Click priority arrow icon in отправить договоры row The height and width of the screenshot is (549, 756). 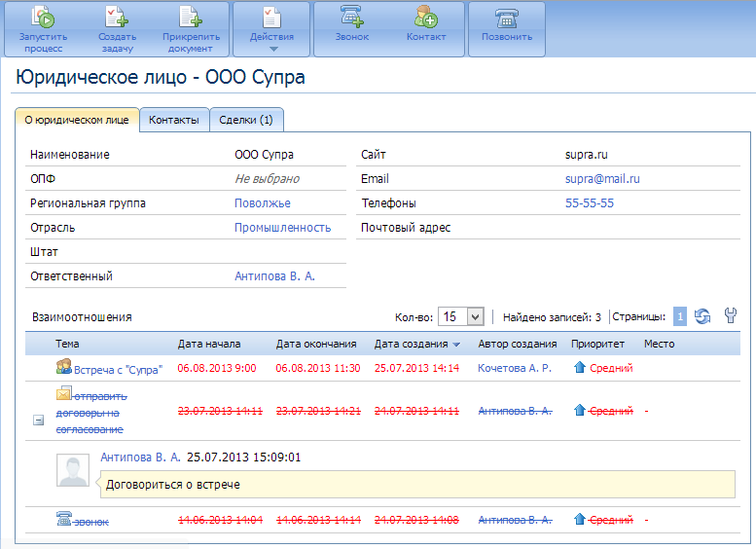[579, 410]
